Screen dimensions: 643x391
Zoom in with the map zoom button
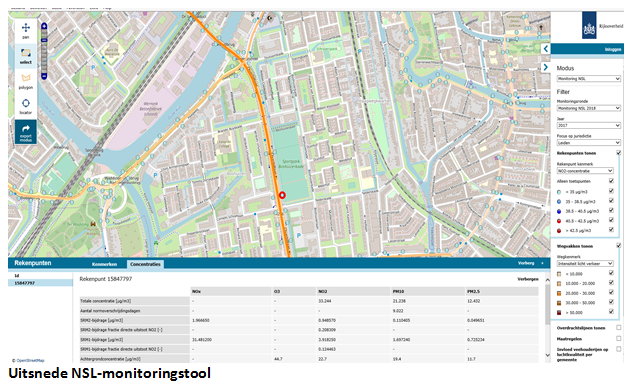44,26
